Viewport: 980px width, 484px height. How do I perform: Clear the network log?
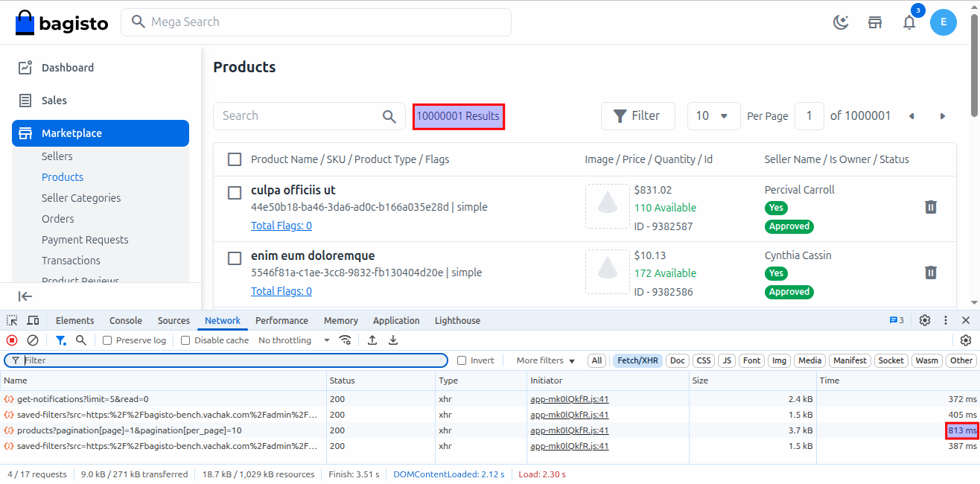click(33, 340)
